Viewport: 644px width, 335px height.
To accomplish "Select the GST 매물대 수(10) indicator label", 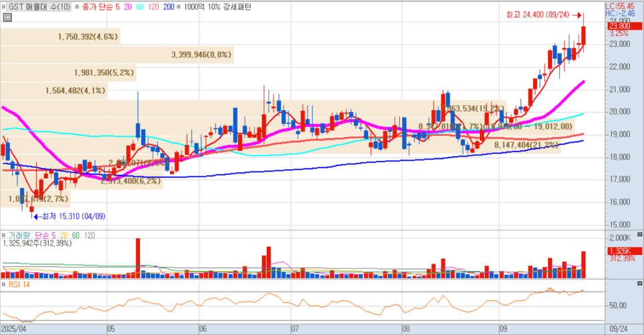I will coord(39,7).
